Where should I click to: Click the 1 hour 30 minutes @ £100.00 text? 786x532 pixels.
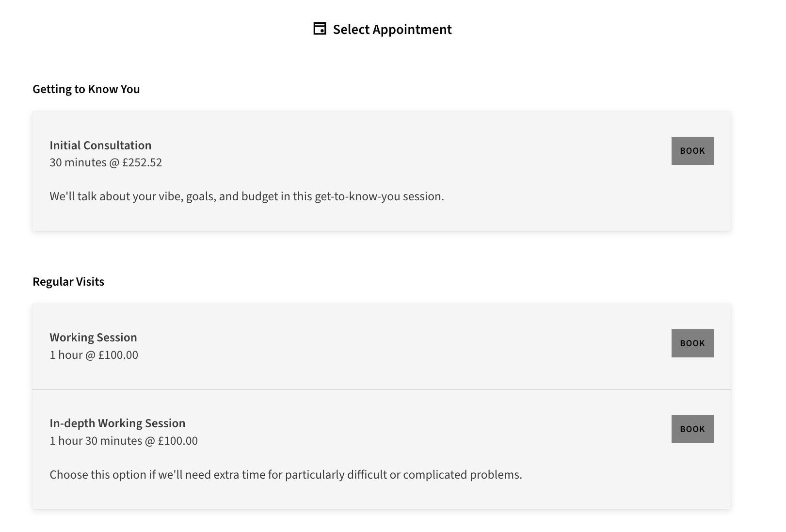124,441
